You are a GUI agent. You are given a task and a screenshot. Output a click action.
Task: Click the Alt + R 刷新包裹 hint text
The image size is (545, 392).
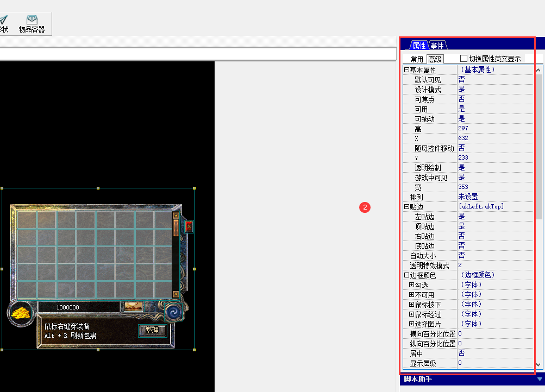(70, 336)
